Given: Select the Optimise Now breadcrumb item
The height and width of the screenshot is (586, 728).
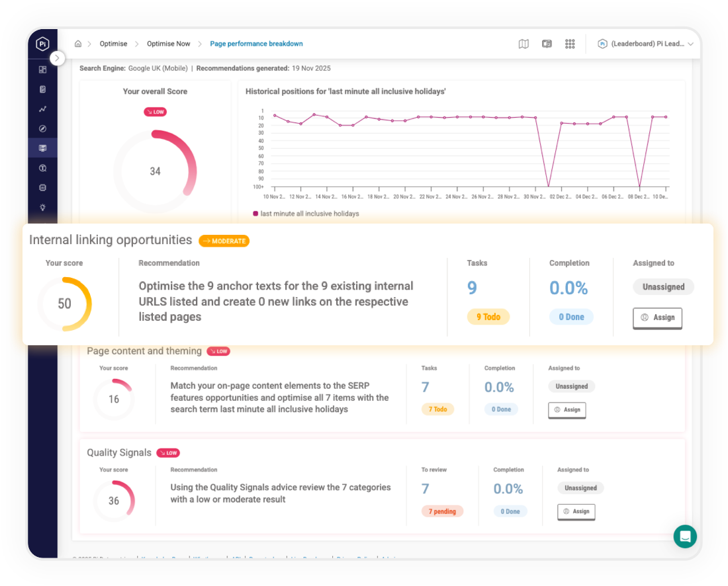Looking at the screenshot, I should [168, 44].
